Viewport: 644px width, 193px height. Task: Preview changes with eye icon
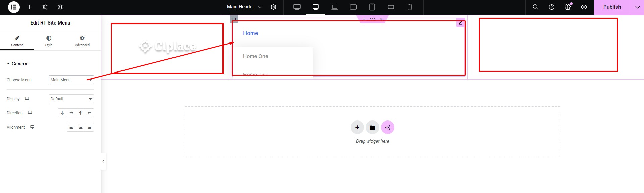(584, 7)
